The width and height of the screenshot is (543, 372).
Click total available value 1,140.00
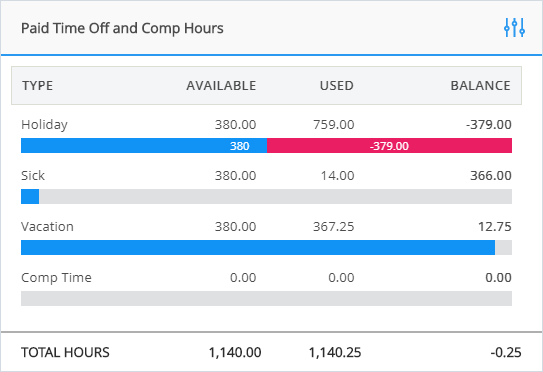point(235,353)
